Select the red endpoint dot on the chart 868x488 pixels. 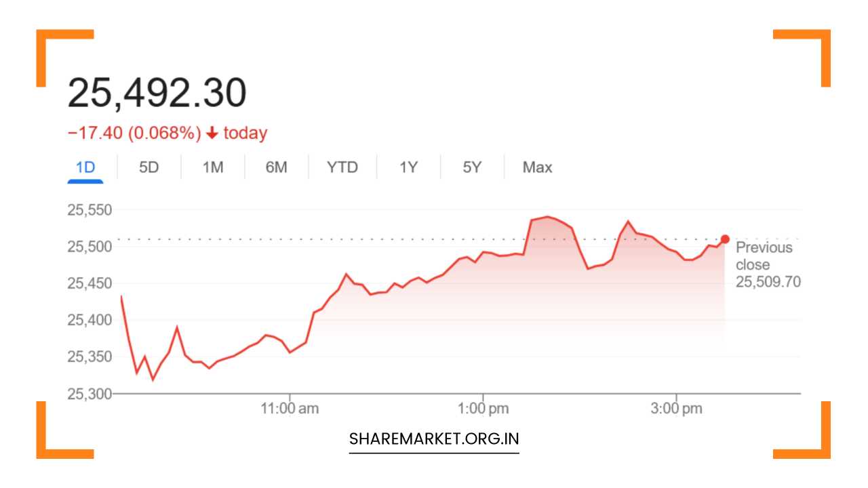click(x=725, y=239)
